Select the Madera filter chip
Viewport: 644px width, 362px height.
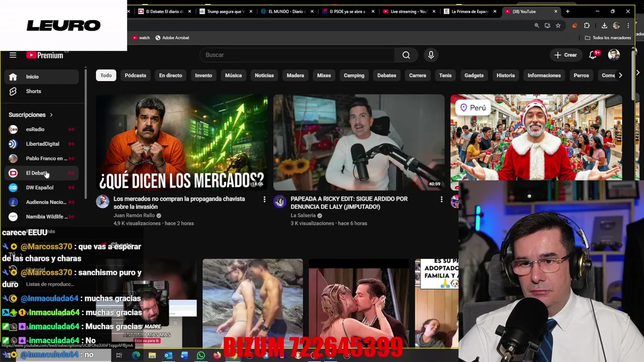(x=295, y=75)
